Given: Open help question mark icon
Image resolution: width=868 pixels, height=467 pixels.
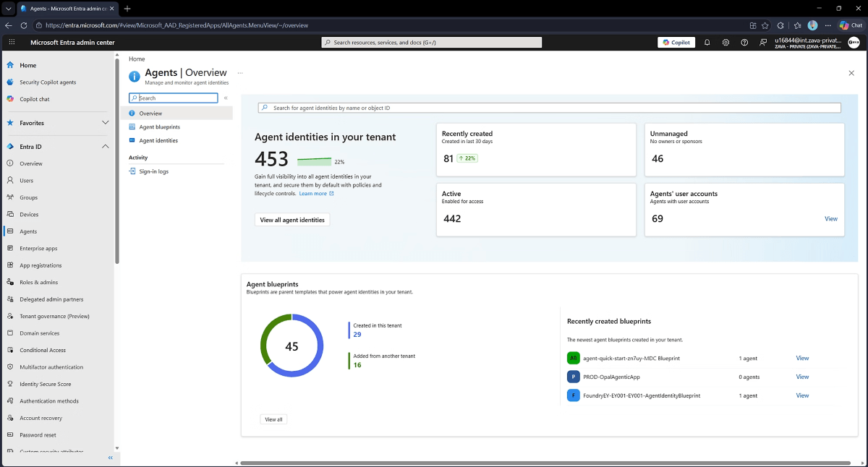Looking at the screenshot, I should 744,43.
